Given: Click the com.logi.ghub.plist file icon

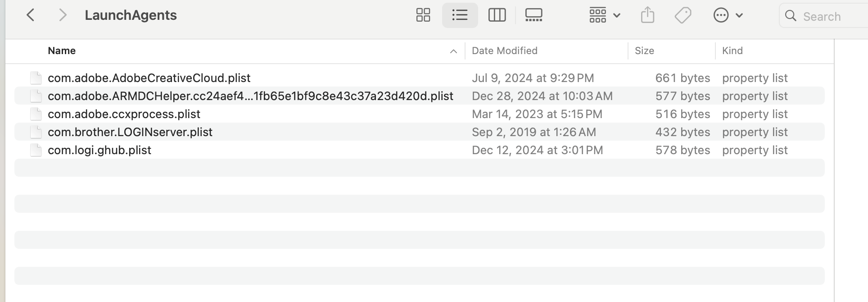Looking at the screenshot, I should point(36,150).
